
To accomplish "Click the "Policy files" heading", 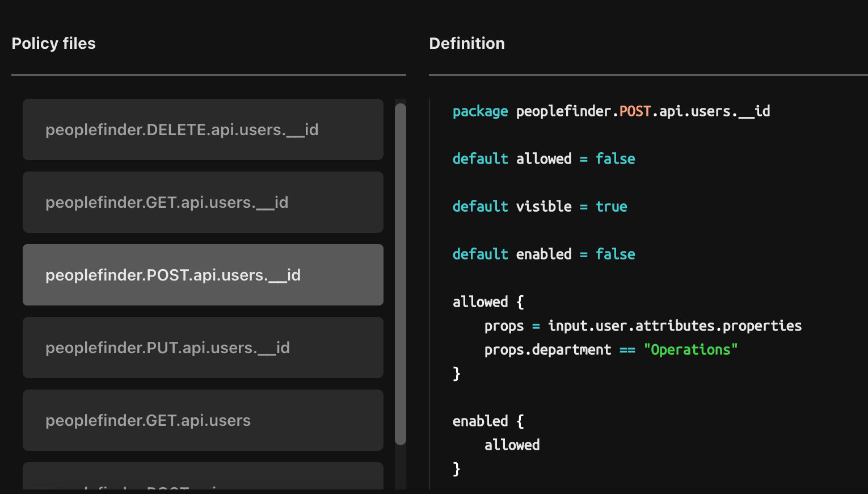I will click(53, 44).
